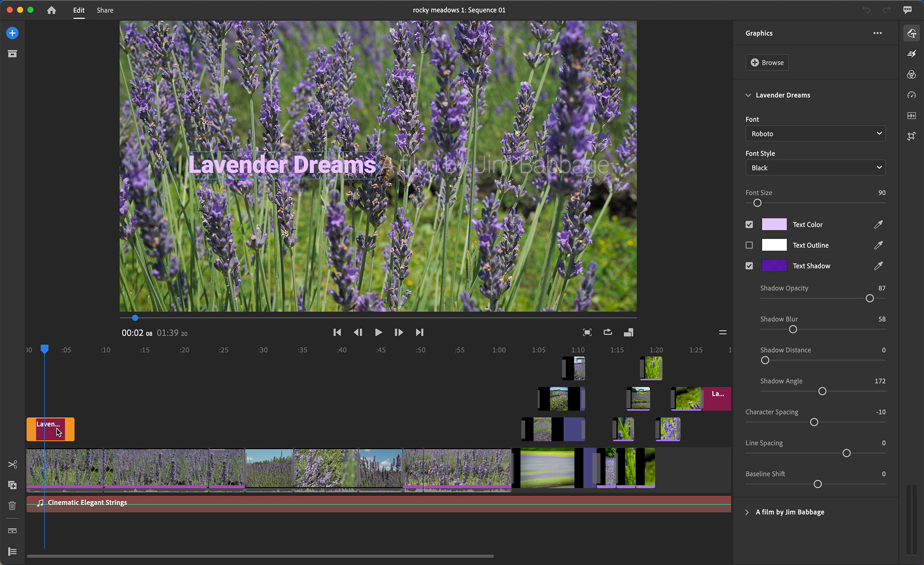Viewport: 924px width, 565px height.
Task: Select the scissors split clip tool
Action: (x=13, y=464)
